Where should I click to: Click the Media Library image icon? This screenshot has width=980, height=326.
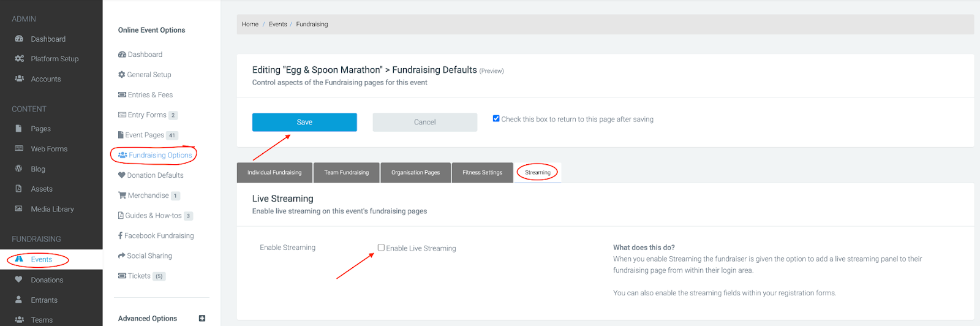tap(18, 208)
